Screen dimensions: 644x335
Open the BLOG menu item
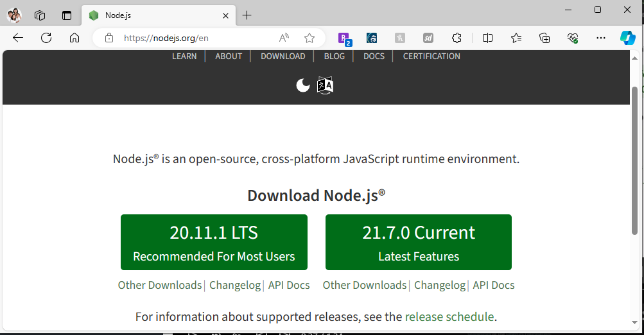click(x=335, y=56)
